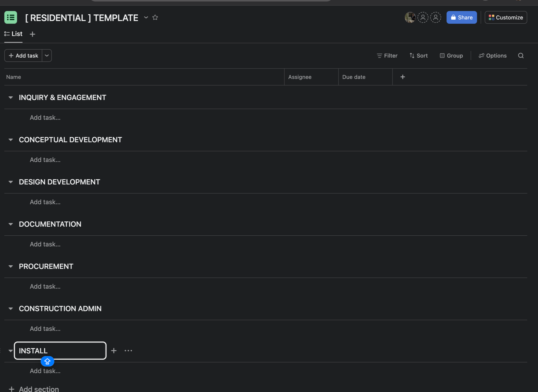Add a new view tab with plus
The width and height of the screenshot is (538, 392).
(x=32, y=34)
